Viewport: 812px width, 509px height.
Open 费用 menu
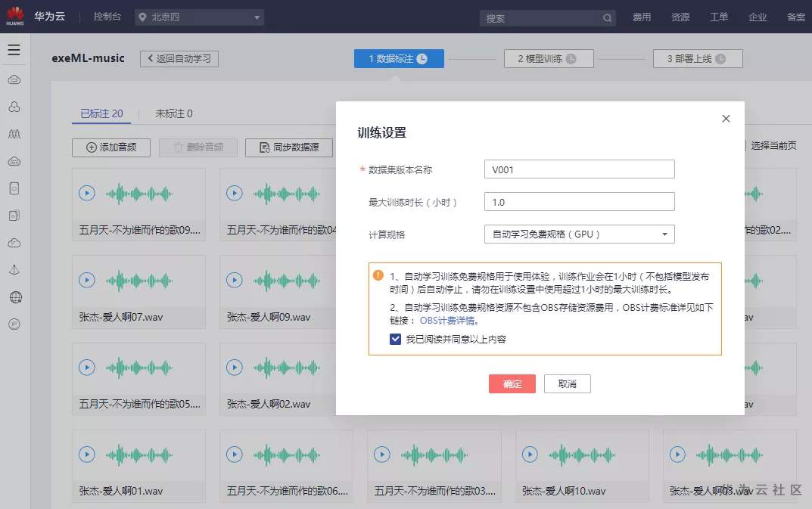pos(642,17)
